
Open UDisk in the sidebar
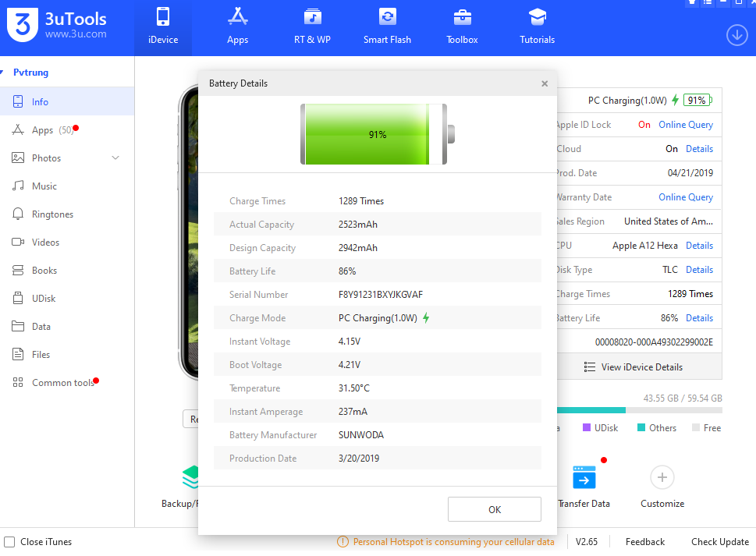(67, 299)
